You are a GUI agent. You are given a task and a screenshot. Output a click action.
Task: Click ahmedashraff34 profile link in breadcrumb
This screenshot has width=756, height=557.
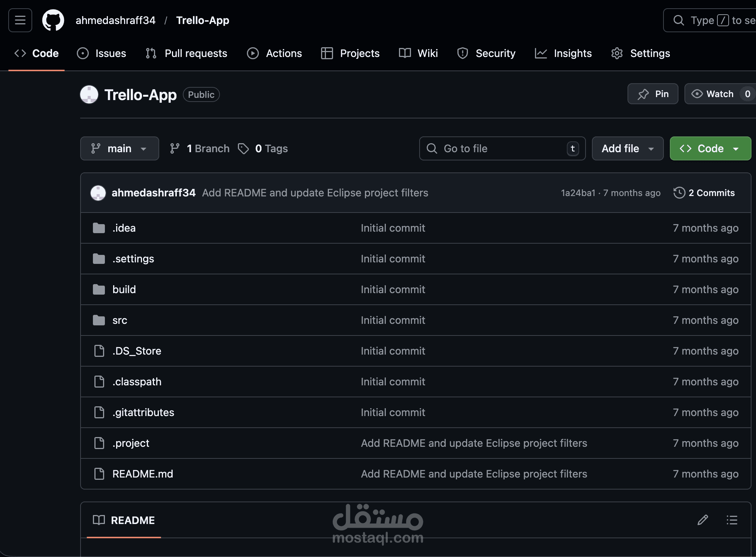coord(115,20)
